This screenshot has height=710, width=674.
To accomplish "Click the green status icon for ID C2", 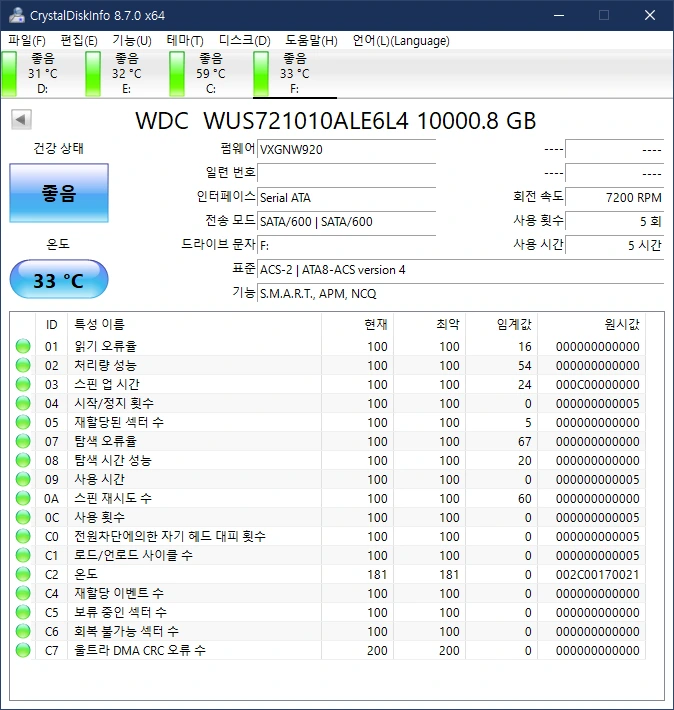I will click(x=23, y=575).
